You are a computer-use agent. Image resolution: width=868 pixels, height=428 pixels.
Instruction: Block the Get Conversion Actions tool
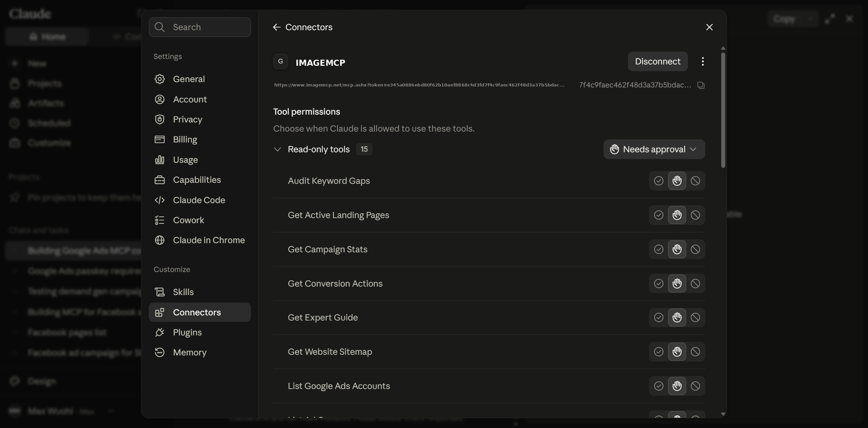tap(695, 284)
